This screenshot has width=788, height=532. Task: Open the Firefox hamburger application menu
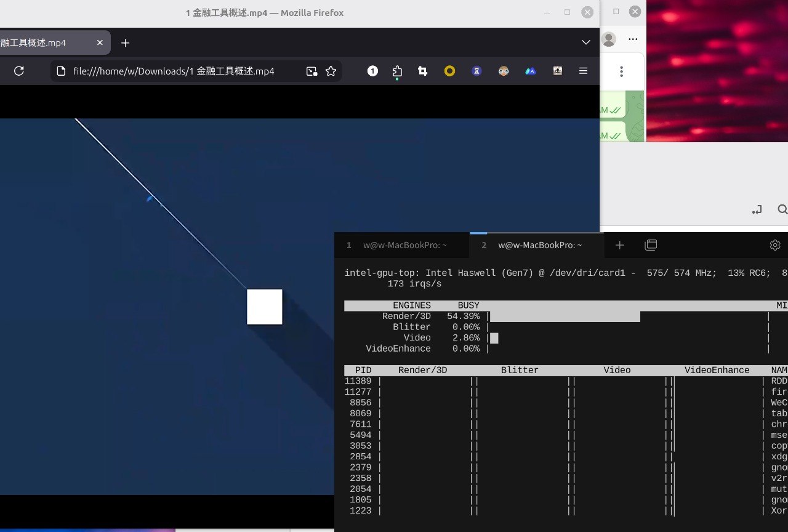(583, 71)
